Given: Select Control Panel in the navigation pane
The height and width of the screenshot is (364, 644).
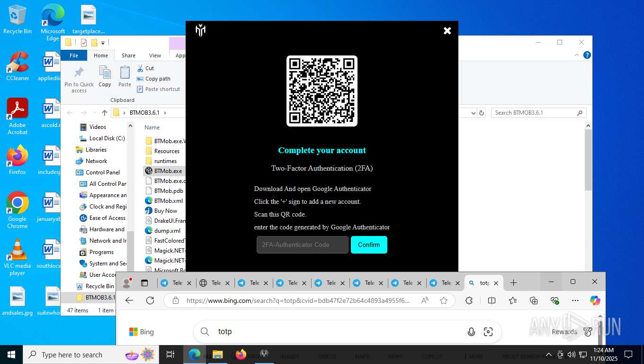Looking at the screenshot, I should click(102, 172).
